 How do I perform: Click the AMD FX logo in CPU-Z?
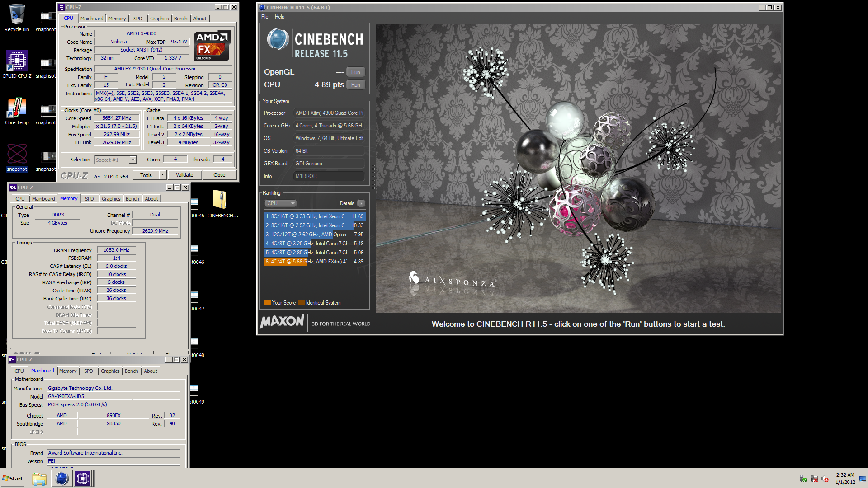point(212,46)
